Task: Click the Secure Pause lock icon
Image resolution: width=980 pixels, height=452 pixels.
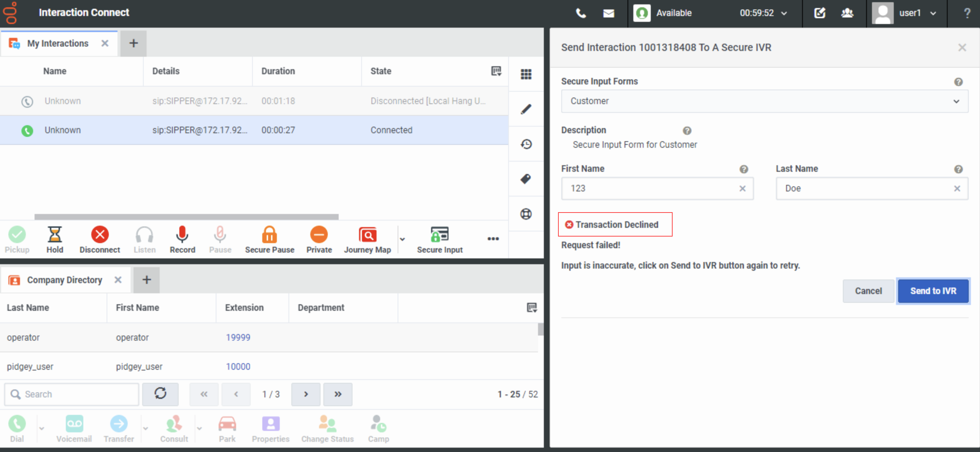Action: click(269, 235)
